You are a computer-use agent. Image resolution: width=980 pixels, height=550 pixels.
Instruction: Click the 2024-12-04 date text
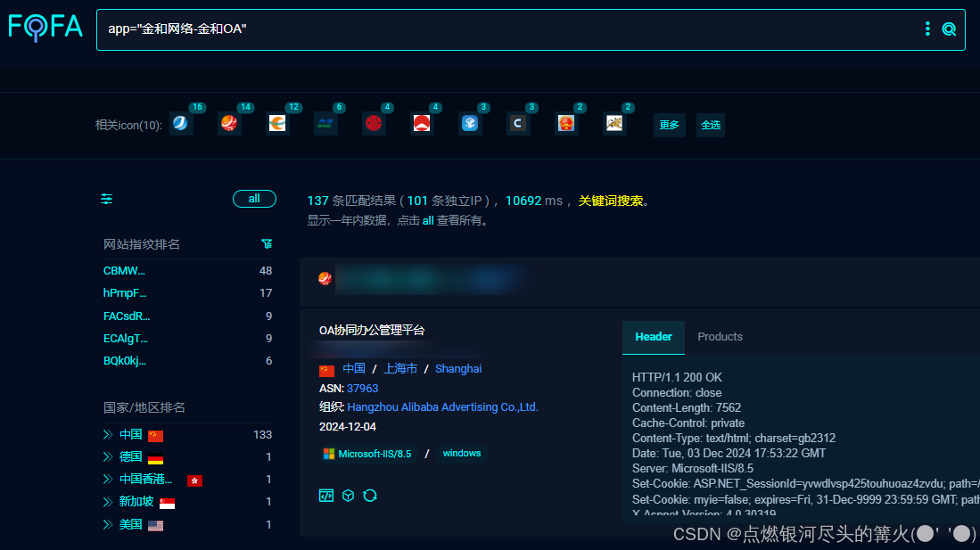(x=348, y=427)
